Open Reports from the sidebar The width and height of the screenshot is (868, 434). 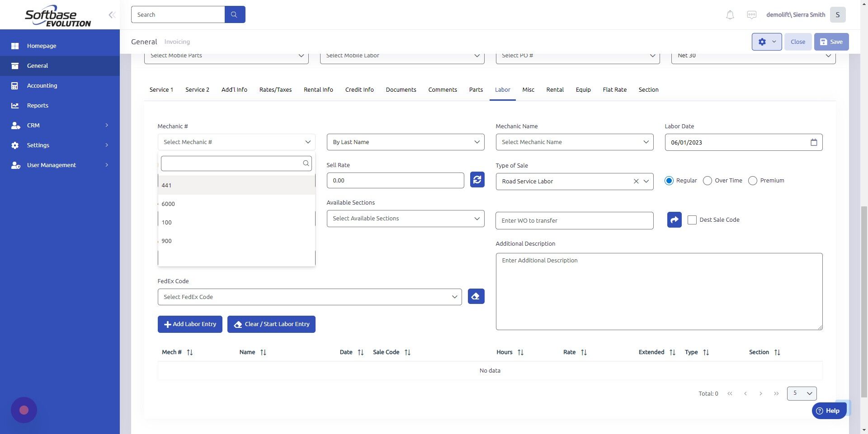pyautogui.click(x=37, y=105)
